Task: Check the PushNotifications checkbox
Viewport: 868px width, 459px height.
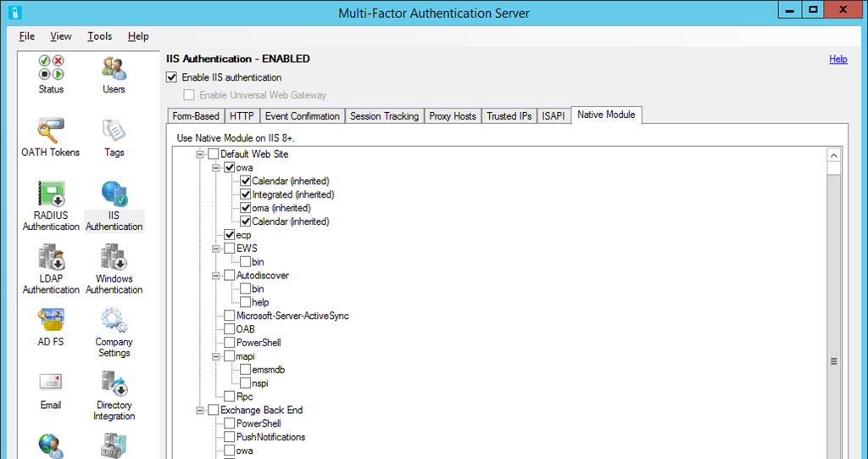Action: pyautogui.click(x=229, y=438)
